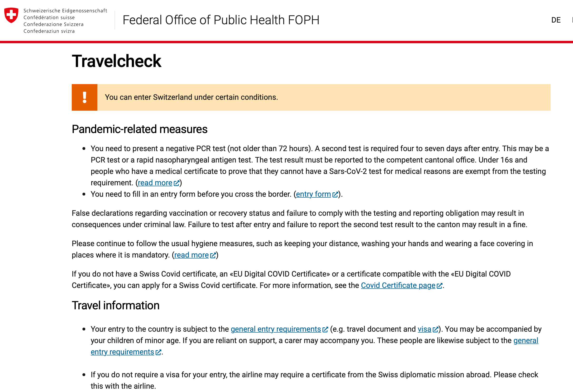The height and width of the screenshot is (392, 573).
Task: Click the orange exclamation warning icon
Action: click(85, 97)
